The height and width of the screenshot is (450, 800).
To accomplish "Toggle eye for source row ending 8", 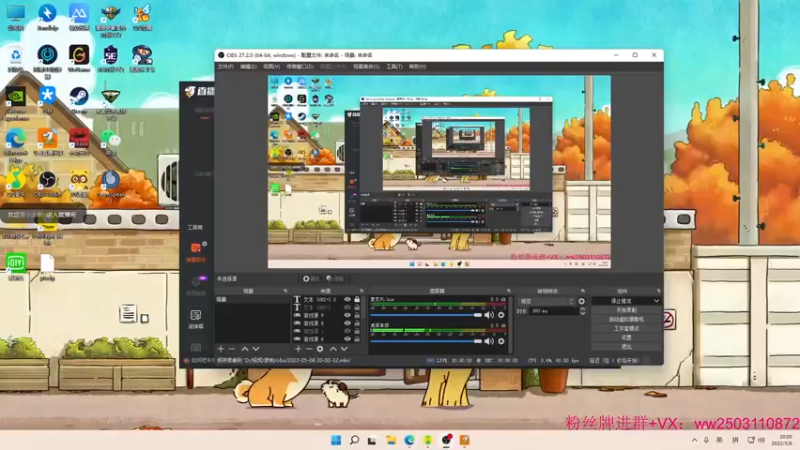I will click(347, 323).
